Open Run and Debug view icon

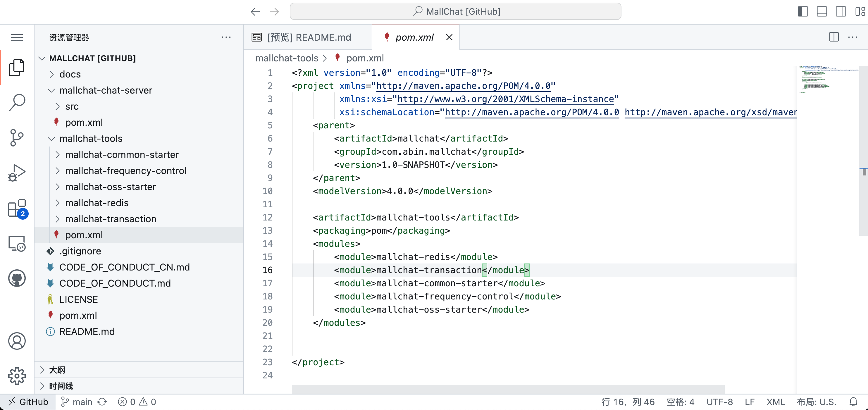17,173
